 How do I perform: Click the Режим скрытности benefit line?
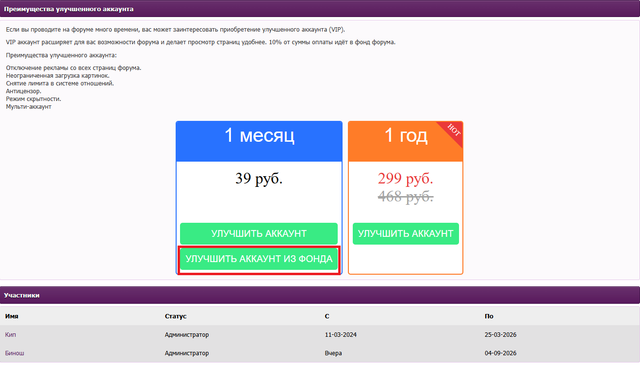click(33, 99)
